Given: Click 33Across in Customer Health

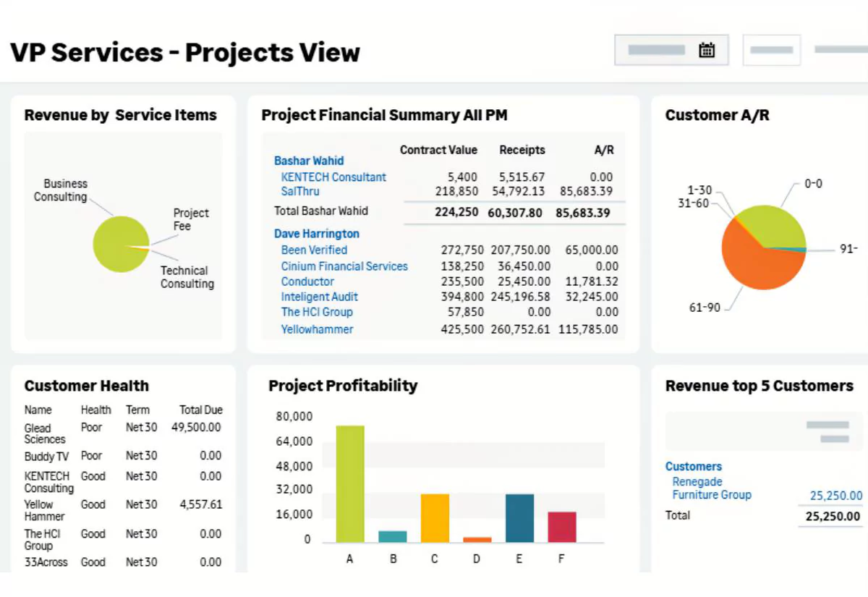Looking at the screenshot, I should coord(46,562).
